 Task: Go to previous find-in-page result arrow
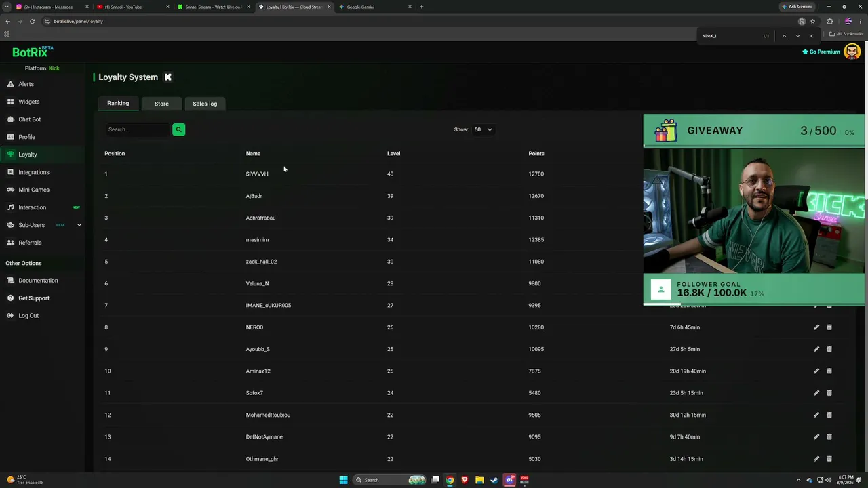[784, 36]
